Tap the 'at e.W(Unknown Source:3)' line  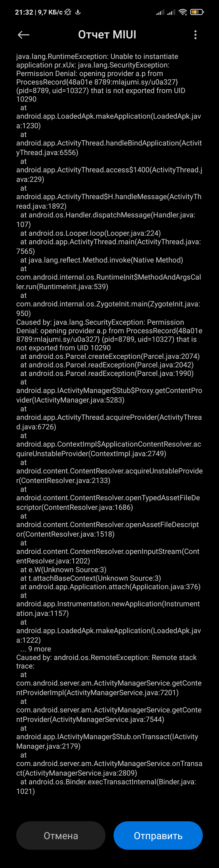click(x=63, y=570)
